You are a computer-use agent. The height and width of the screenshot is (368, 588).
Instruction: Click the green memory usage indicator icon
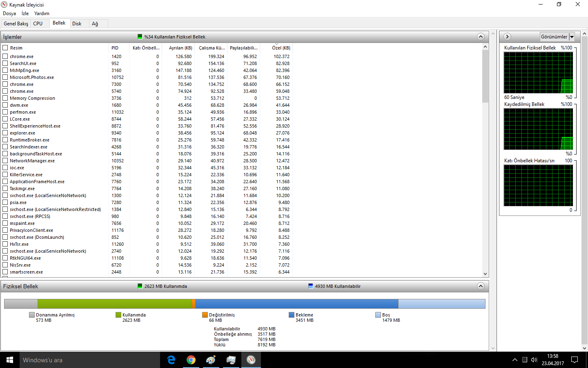tap(140, 37)
